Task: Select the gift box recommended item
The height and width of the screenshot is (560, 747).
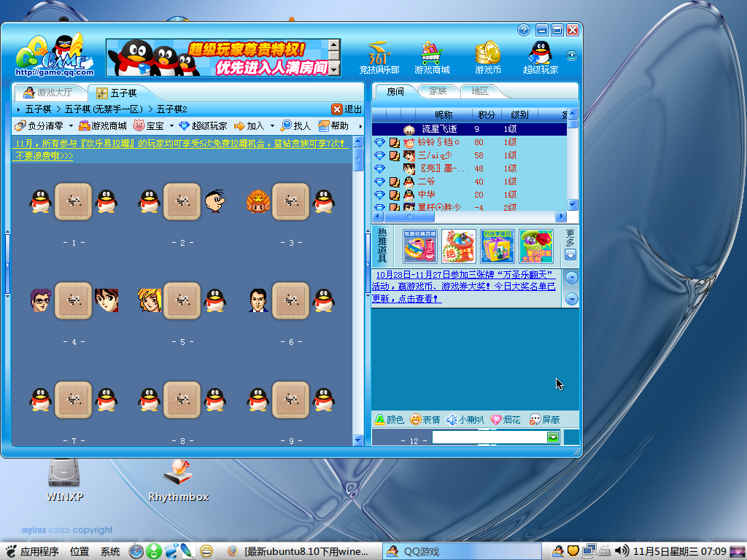Action: 497,246
